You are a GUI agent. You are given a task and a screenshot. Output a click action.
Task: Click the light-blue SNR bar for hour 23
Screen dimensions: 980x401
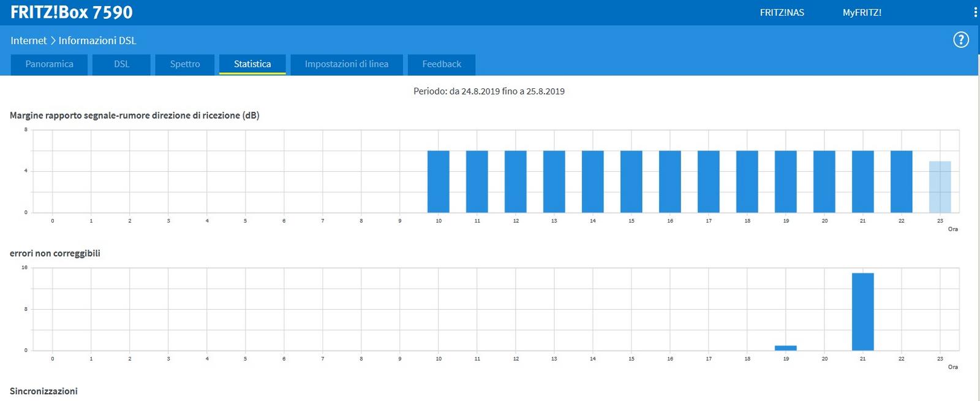pos(940,187)
